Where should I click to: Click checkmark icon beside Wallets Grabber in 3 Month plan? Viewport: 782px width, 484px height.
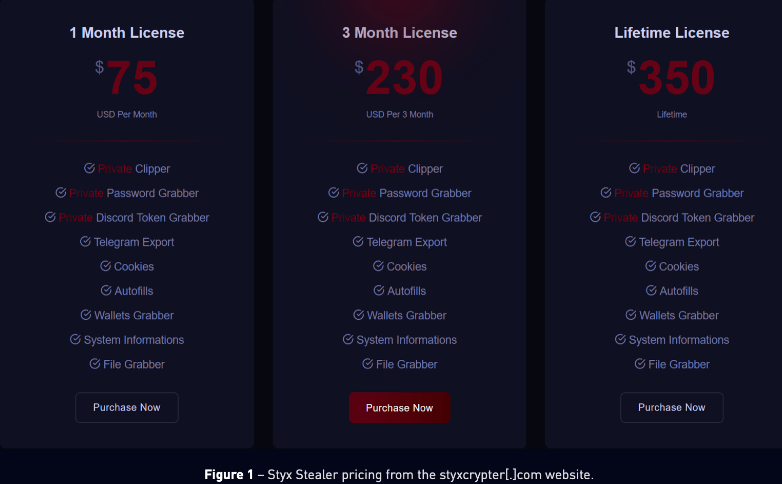point(359,315)
